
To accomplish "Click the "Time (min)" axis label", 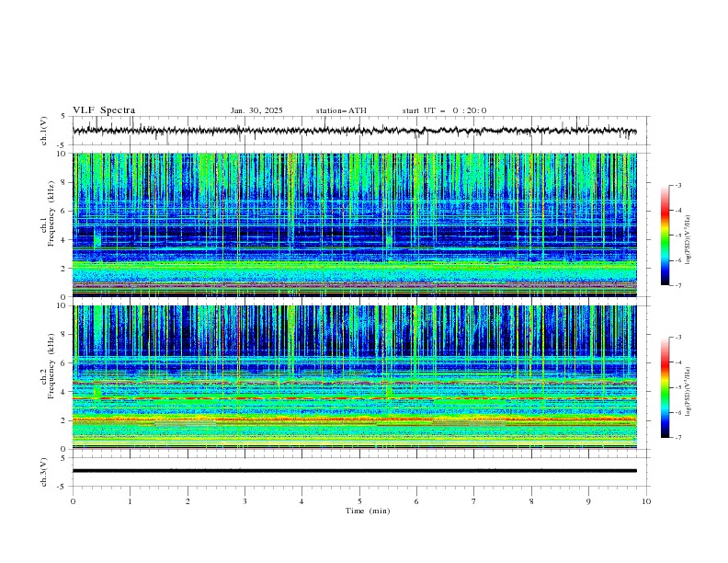I will 368,511.
